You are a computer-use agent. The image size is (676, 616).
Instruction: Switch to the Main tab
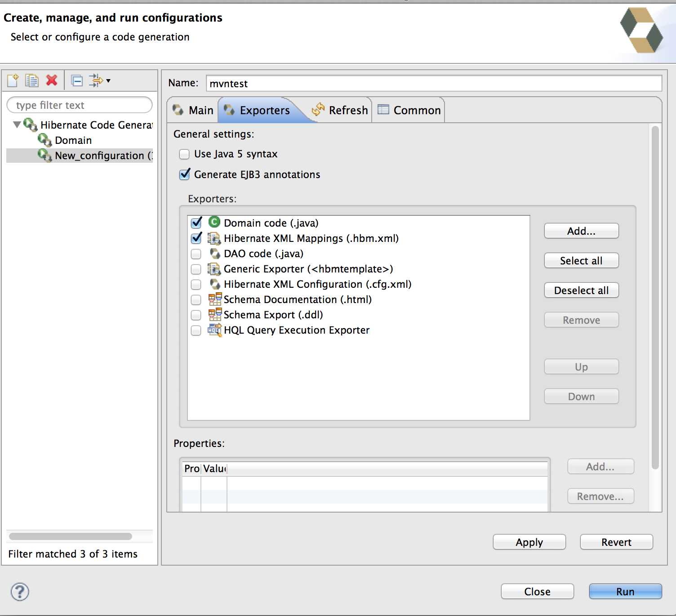(193, 110)
